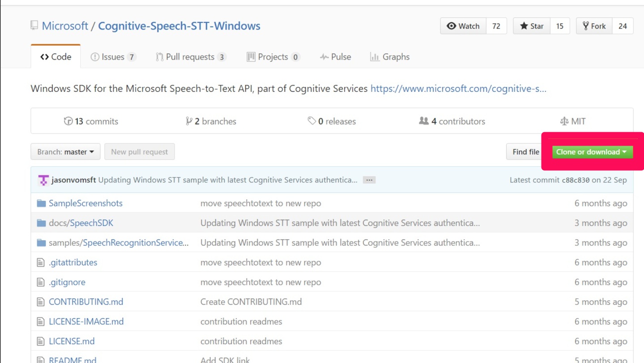Switch to the Graphs tab

pos(390,57)
